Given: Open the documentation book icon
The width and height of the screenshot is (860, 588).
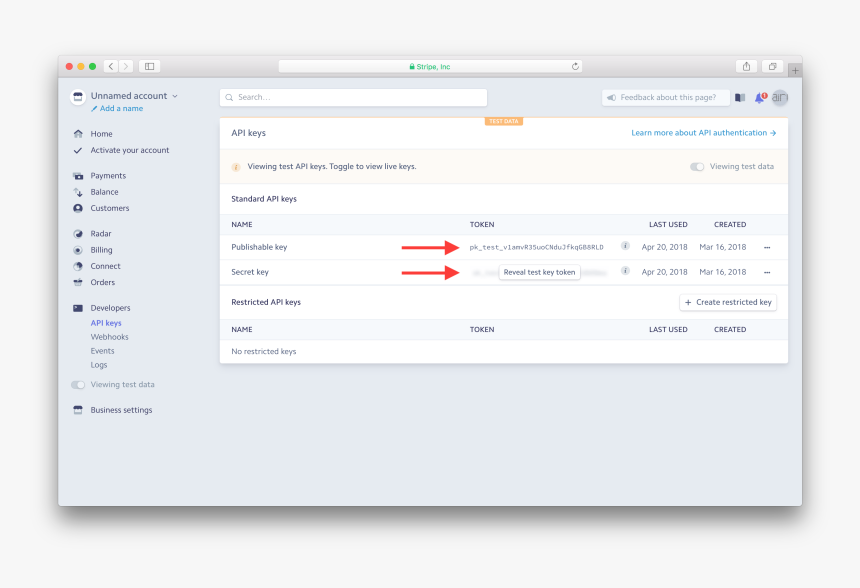Looking at the screenshot, I should tap(740, 98).
